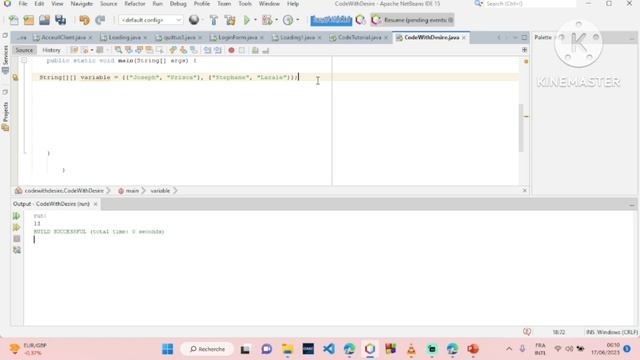This screenshot has height=360, width=640.
Task: Click the Debug Project toolbar icon
Action: [x=267, y=20]
